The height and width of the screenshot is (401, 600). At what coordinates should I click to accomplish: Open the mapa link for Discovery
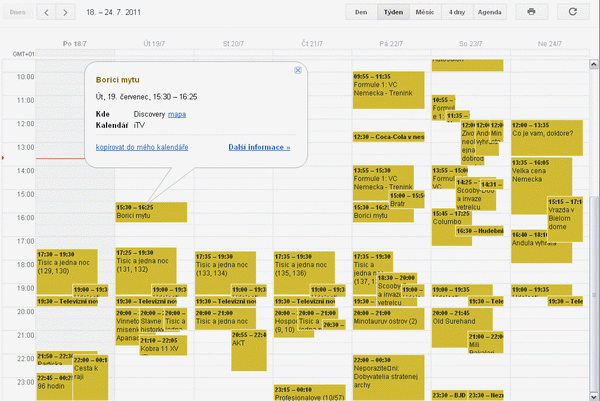pyautogui.click(x=177, y=114)
